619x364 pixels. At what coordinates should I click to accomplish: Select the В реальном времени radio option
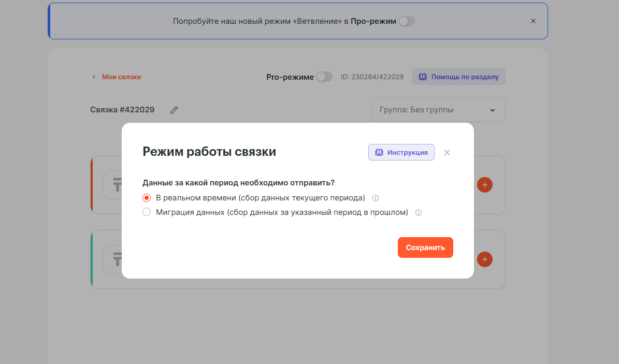[x=147, y=198]
